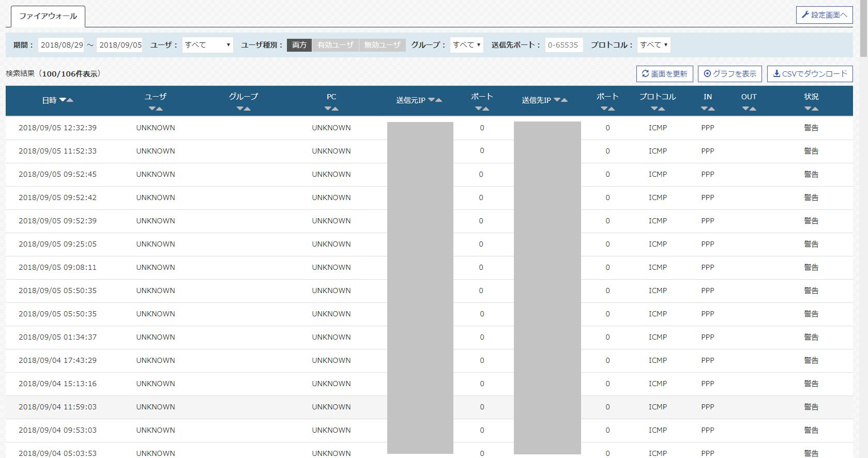Click the timestamp 2018/09/04 17:43:29
Screen dimensions: 868x458
tap(57, 360)
